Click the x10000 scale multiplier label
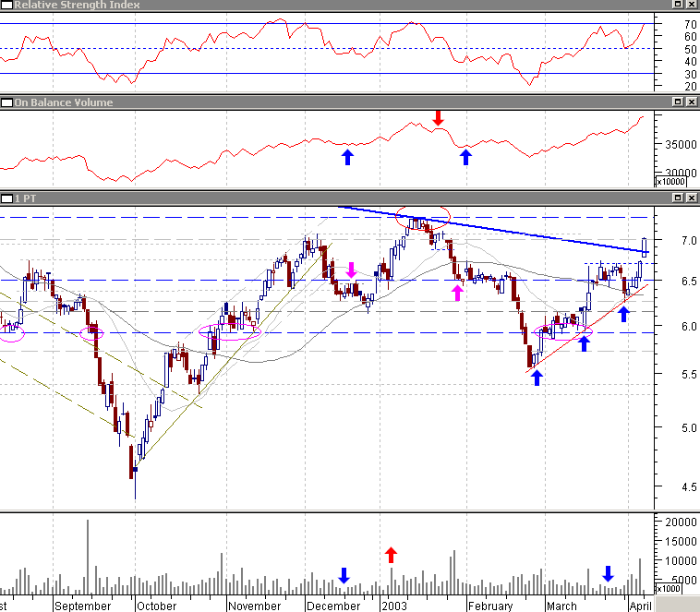 pos(671,182)
